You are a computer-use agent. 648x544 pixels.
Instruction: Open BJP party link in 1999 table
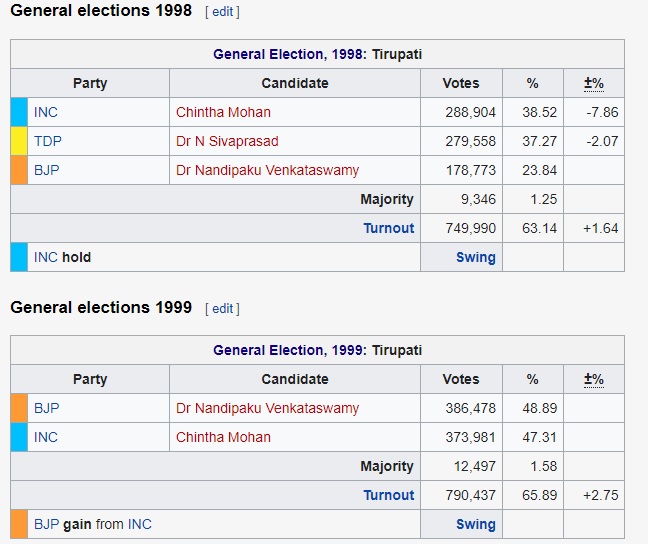[x=46, y=408]
